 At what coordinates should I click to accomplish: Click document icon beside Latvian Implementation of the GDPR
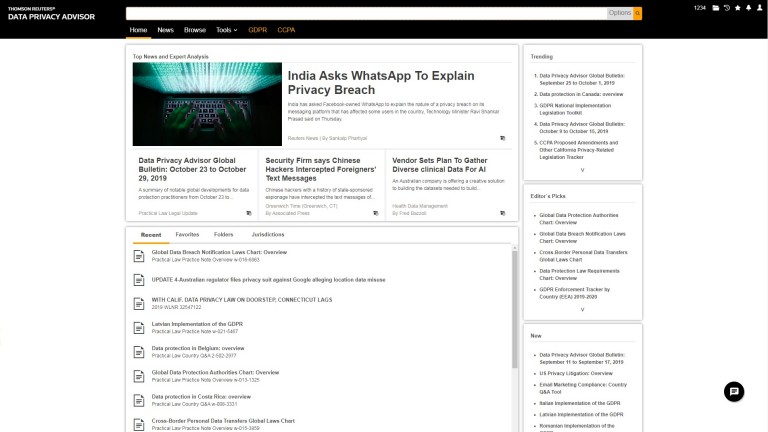(x=139, y=328)
